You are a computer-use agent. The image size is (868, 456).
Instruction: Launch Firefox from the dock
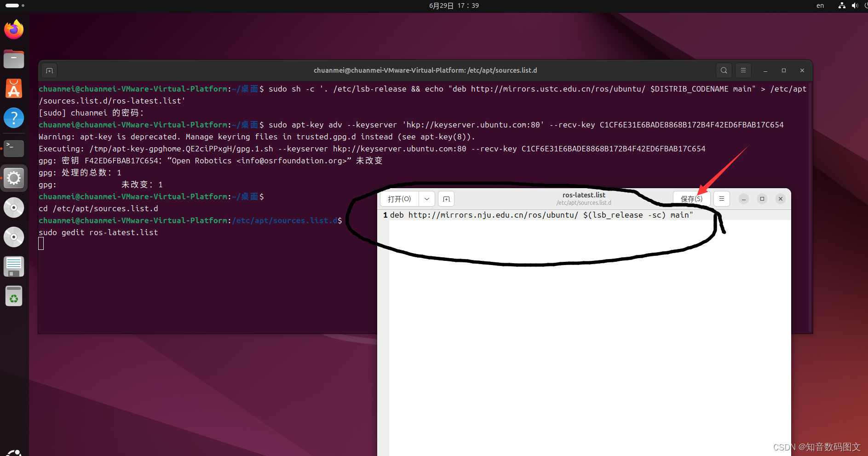(13, 29)
